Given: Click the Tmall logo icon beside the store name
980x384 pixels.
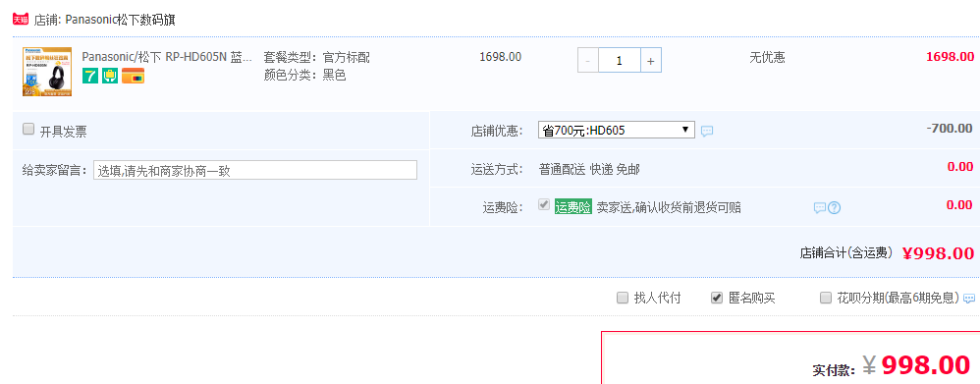Looking at the screenshot, I should tap(20, 19).
